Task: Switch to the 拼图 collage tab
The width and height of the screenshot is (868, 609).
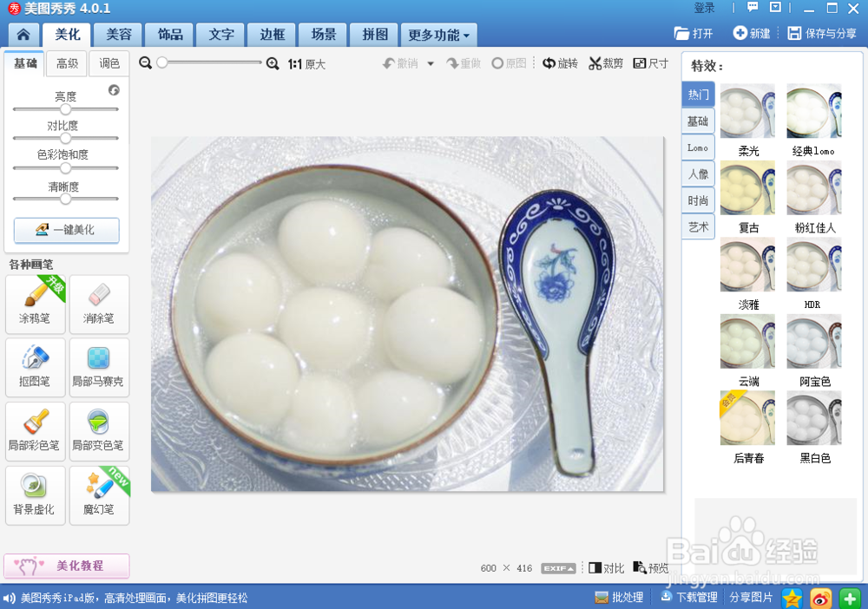Action: [375, 35]
